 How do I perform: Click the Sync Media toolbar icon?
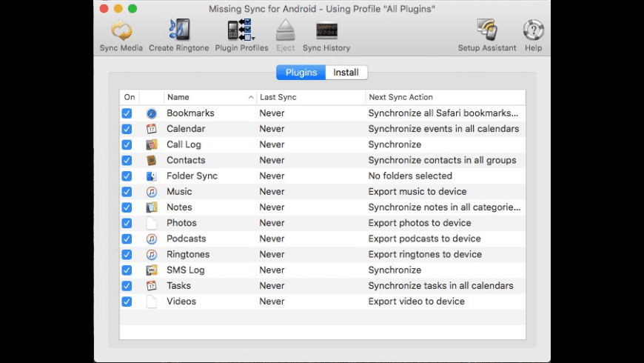pyautogui.click(x=121, y=31)
